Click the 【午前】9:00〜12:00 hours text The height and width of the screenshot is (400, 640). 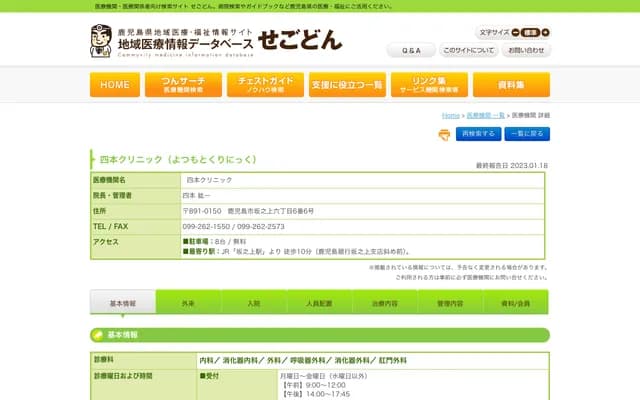tap(313, 385)
